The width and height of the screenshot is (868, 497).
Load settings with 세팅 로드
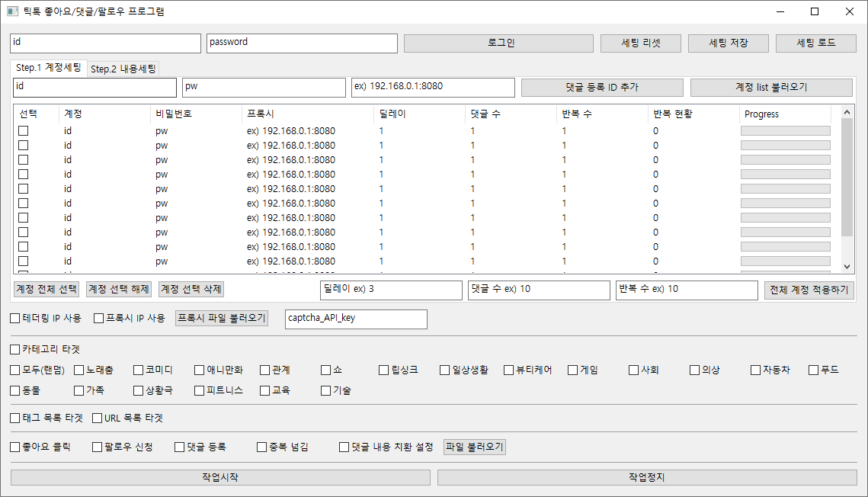tap(815, 43)
